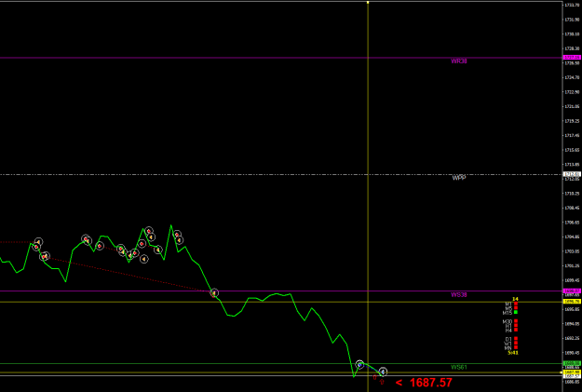Click the W1 timeframe trend square
Viewport: 582px width, 392px height.
coord(516,343)
